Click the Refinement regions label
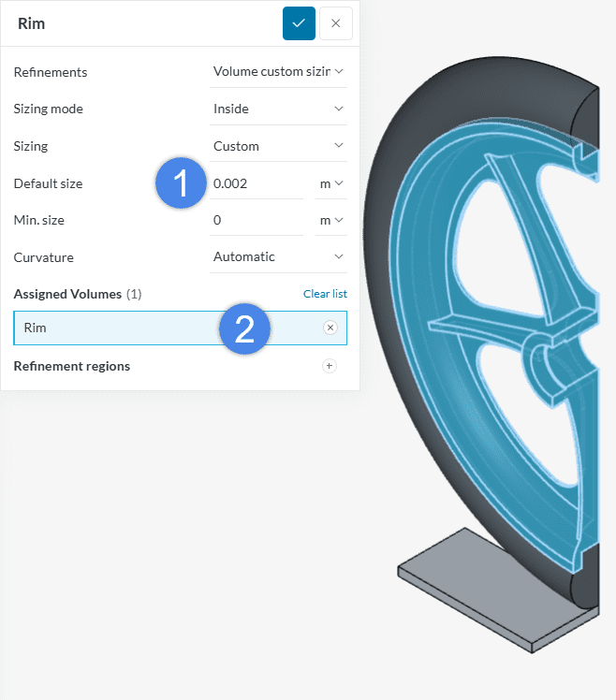The width and height of the screenshot is (616, 700). click(x=72, y=366)
